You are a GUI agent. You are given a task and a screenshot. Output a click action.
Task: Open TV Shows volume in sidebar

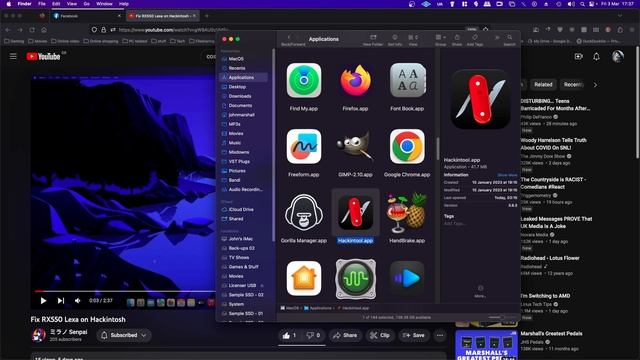tap(239, 258)
